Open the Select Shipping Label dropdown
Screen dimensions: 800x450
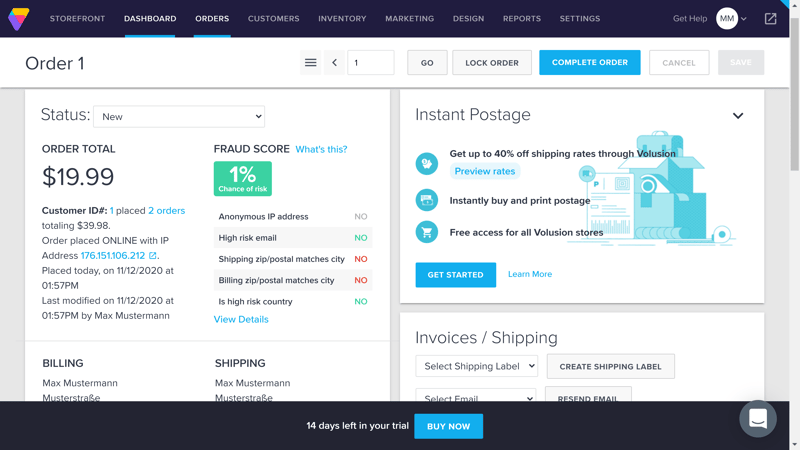[x=477, y=366]
